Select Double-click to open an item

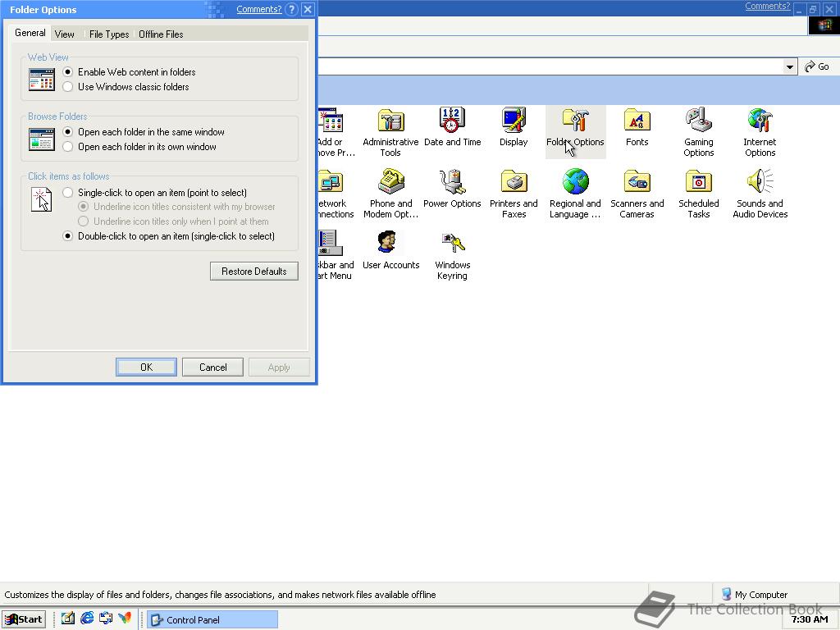(x=67, y=236)
